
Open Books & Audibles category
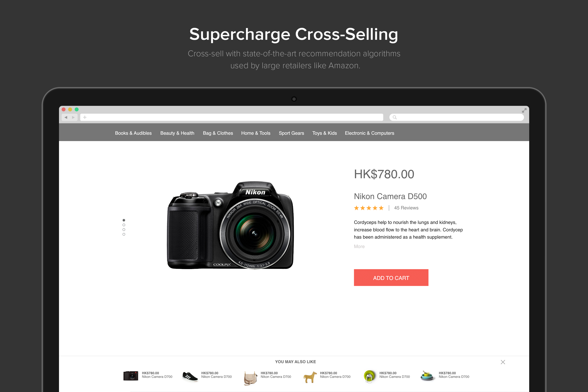[x=133, y=133]
